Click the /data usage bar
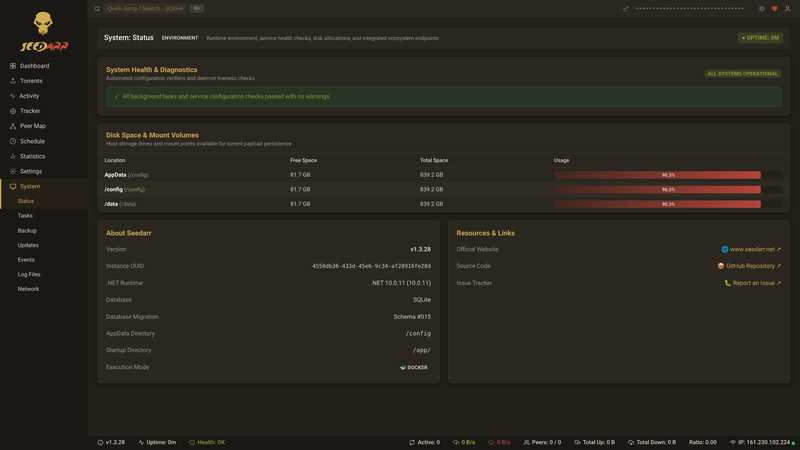 click(668, 204)
